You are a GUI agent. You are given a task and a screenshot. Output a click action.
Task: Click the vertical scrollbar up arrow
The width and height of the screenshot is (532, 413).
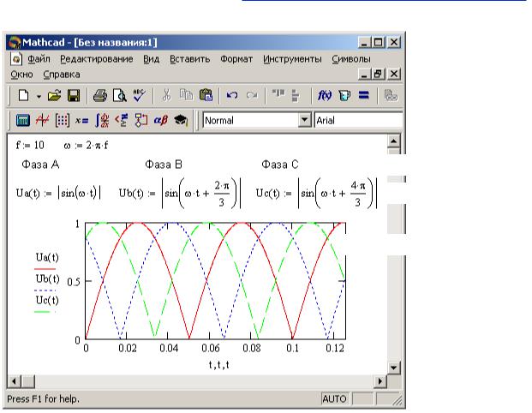[x=393, y=141]
